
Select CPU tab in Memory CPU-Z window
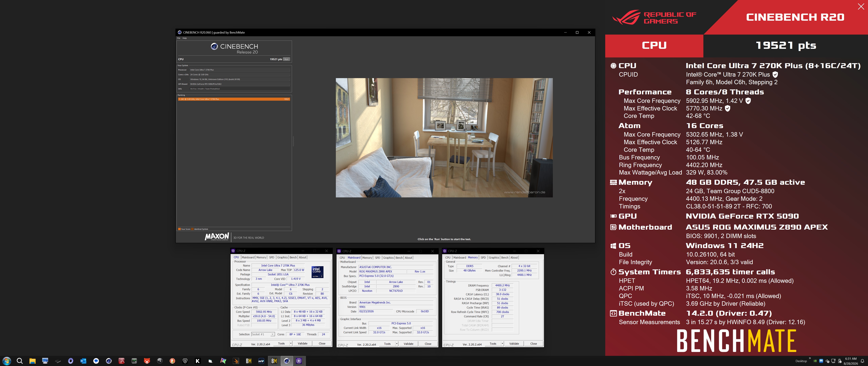(x=448, y=258)
